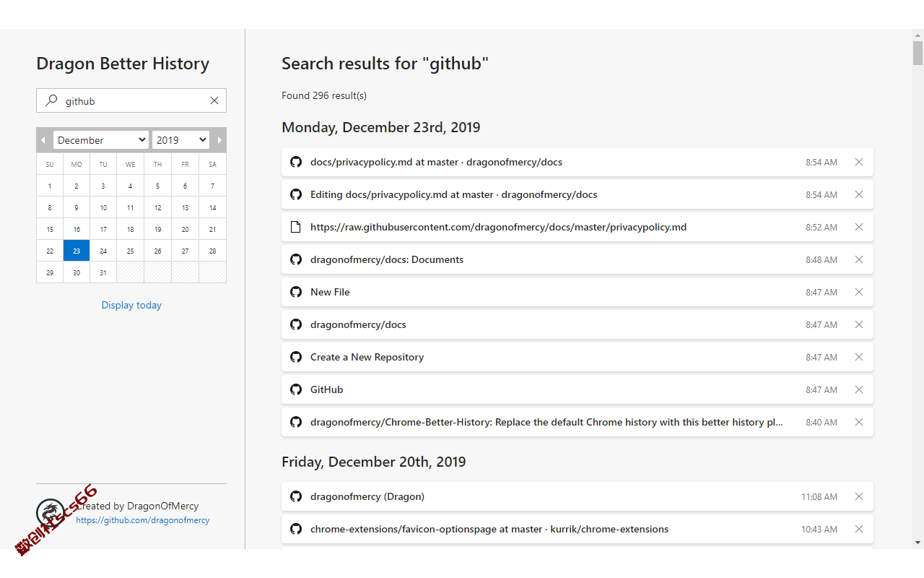Viewport: 924px width, 578px height.
Task: Open dragonofmercy/docs: Documents entry
Action: 577,259
